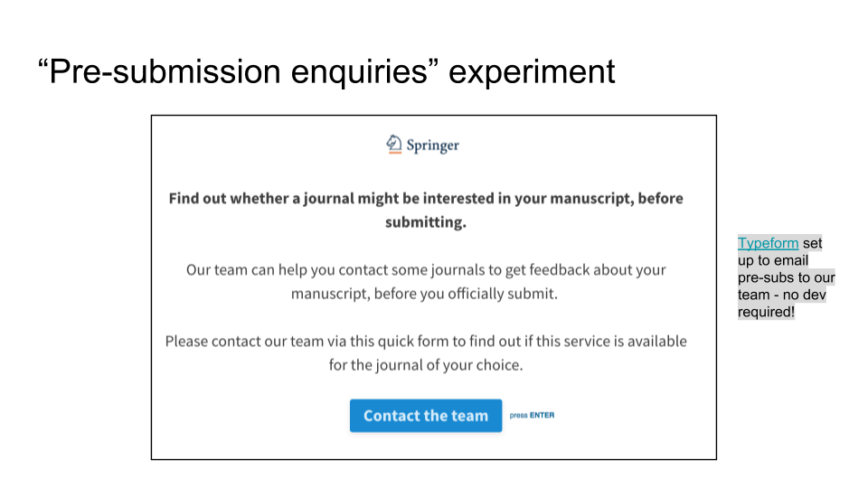Image resolution: width=868 pixels, height=488 pixels.
Task: Click the paragraph starting Please contact our team
Action: (426, 353)
